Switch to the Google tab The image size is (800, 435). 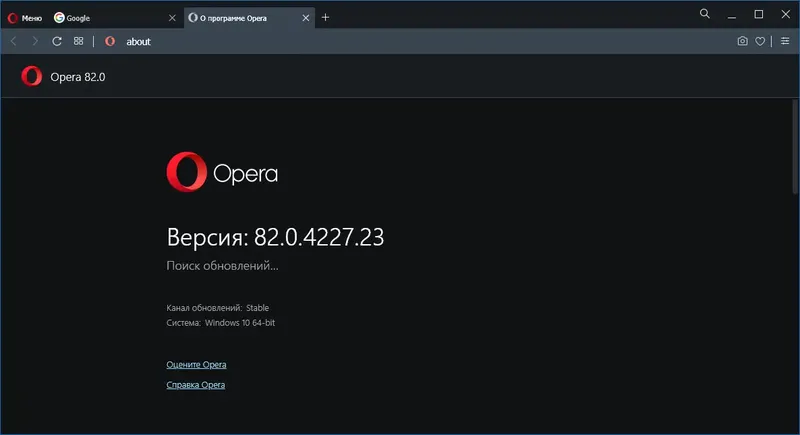(116, 18)
